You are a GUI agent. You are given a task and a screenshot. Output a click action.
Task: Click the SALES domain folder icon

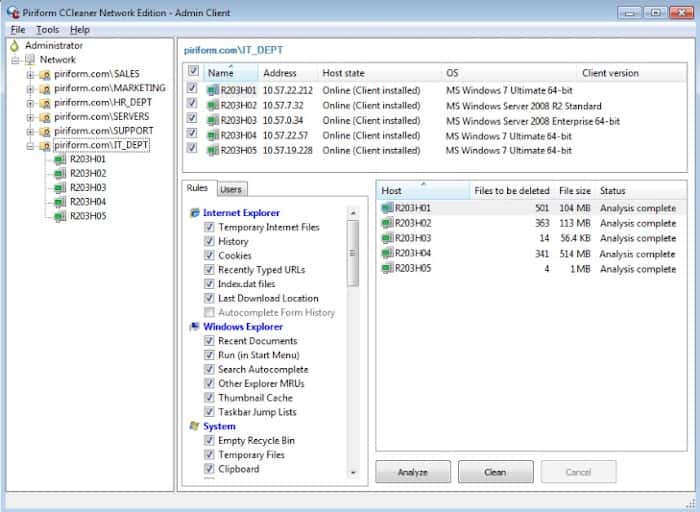44,74
